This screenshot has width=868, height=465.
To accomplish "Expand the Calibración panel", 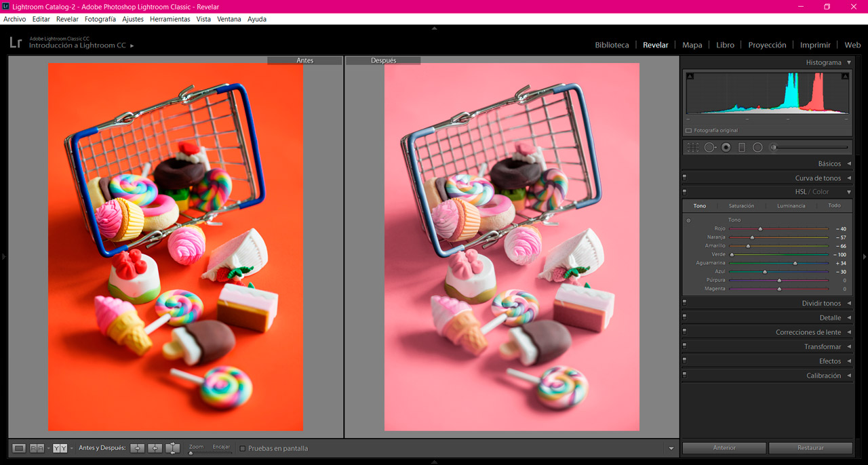I will tap(823, 376).
